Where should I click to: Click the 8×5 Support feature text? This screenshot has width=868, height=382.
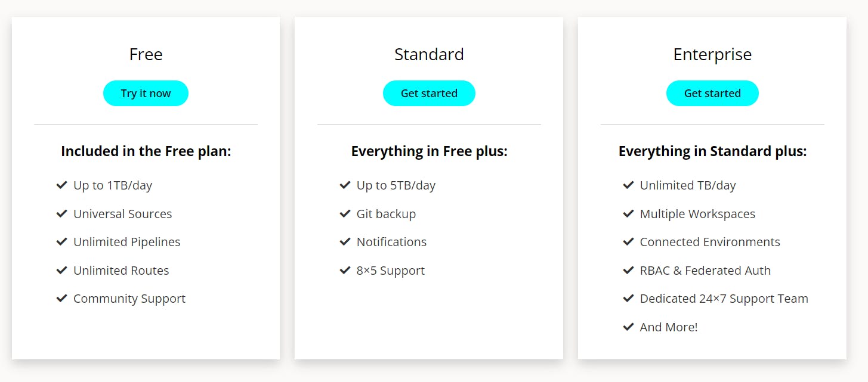coord(391,271)
